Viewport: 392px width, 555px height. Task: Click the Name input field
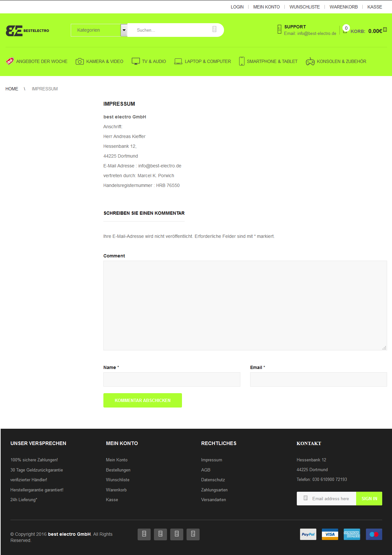pos(172,379)
